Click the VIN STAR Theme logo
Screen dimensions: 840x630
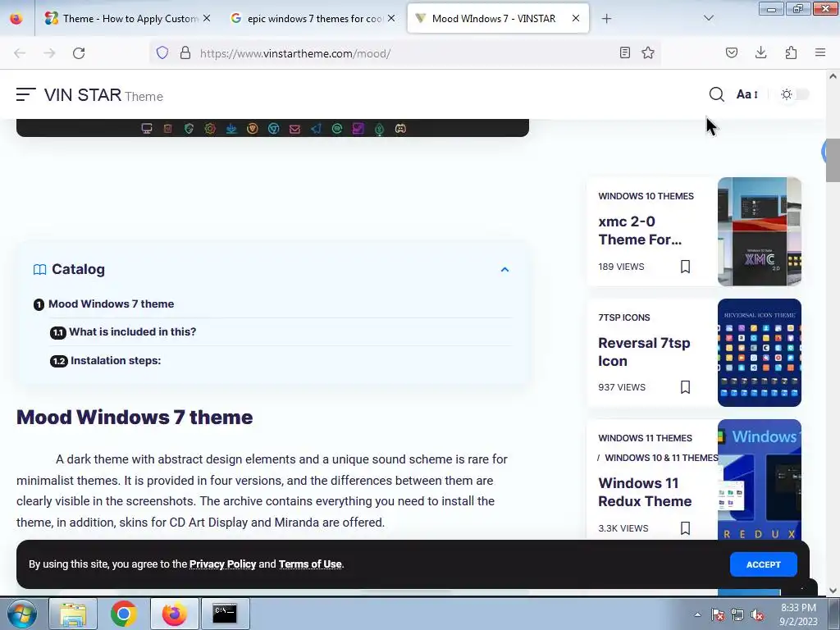(x=103, y=95)
